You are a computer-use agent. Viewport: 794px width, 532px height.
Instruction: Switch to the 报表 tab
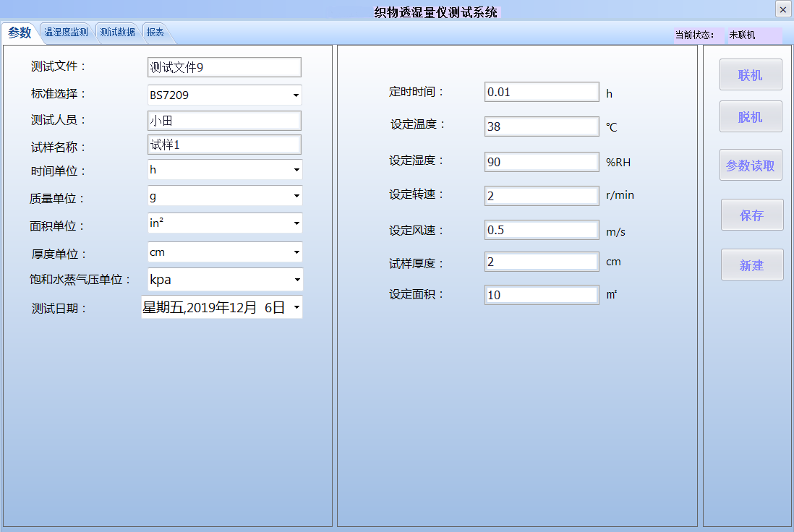click(155, 32)
